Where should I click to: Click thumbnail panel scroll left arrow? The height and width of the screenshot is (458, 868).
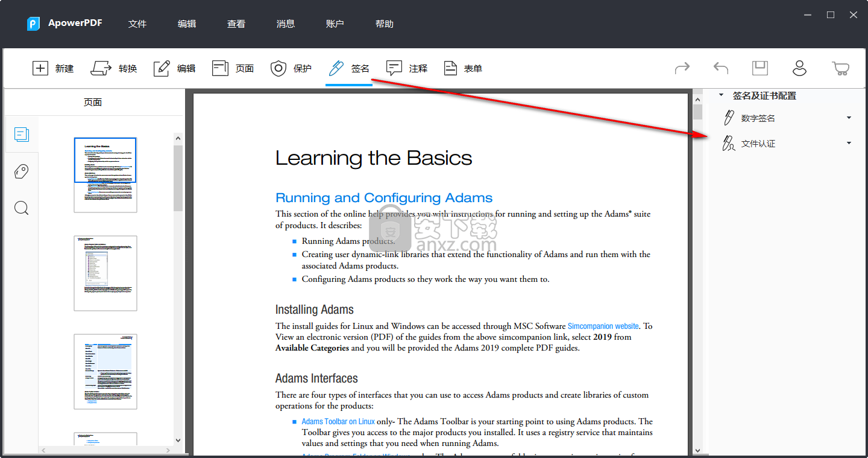(43, 450)
